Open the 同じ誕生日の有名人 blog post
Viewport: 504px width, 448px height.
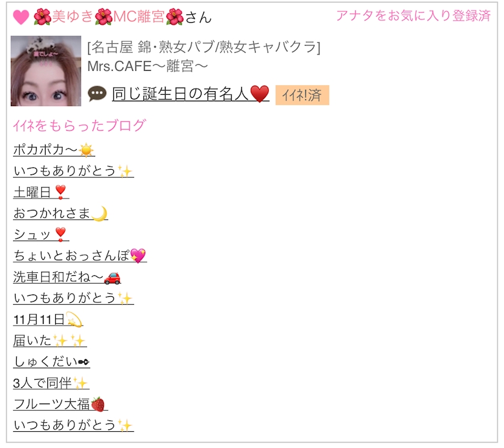click(191, 94)
